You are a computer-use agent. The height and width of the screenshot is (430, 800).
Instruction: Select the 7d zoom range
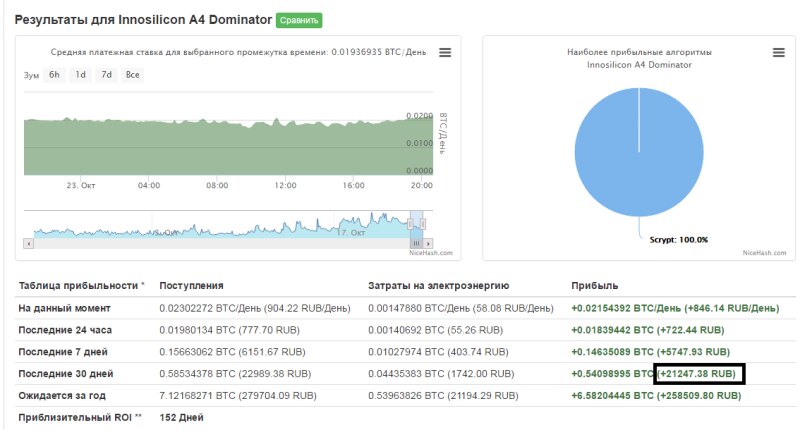[106, 75]
